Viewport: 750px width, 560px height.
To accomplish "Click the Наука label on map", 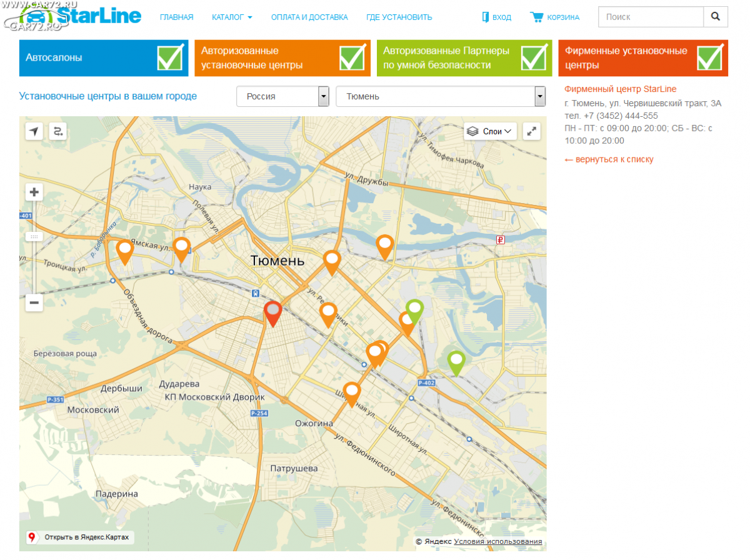I will pyautogui.click(x=200, y=187).
